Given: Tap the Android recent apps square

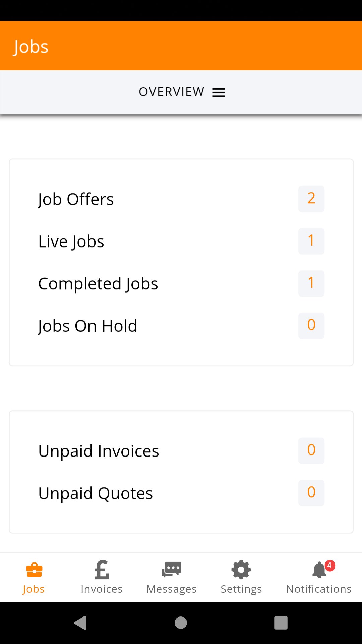Looking at the screenshot, I should (x=281, y=623).
